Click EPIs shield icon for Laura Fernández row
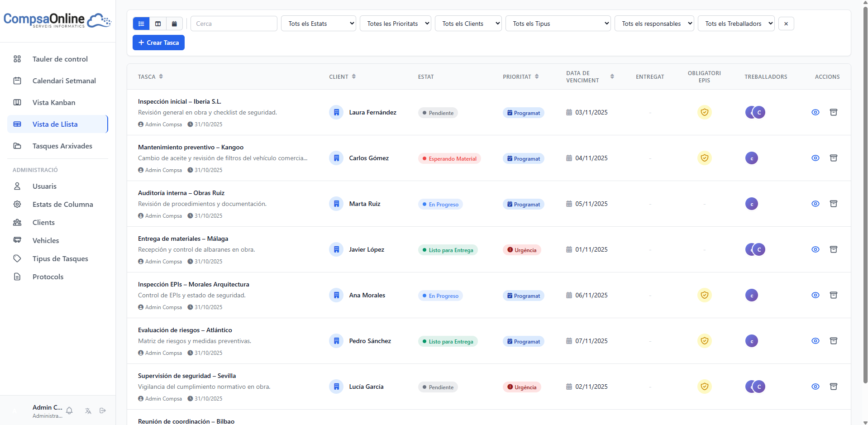868x425 pixels. pyautogui.click(x=705, y=112)
